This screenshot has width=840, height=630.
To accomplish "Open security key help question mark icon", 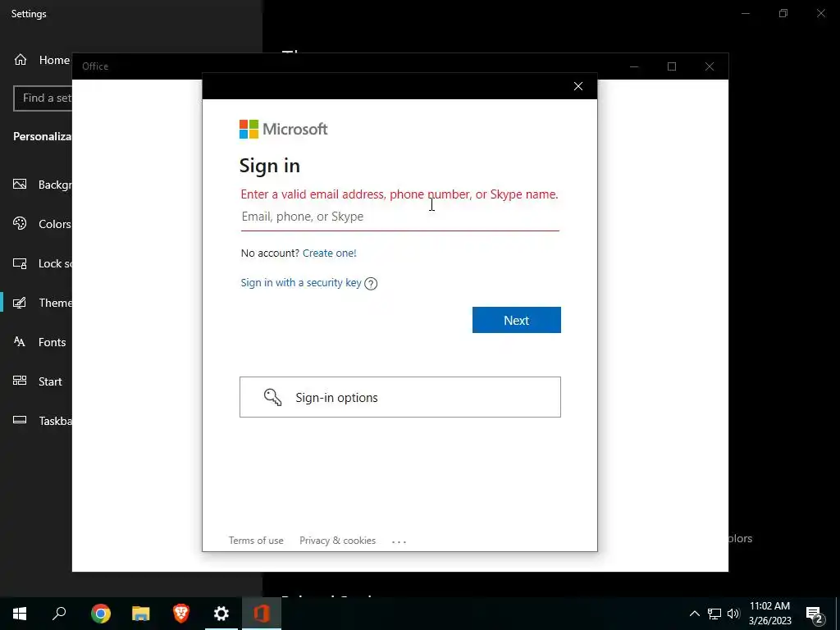I will [x=371, y=283].
